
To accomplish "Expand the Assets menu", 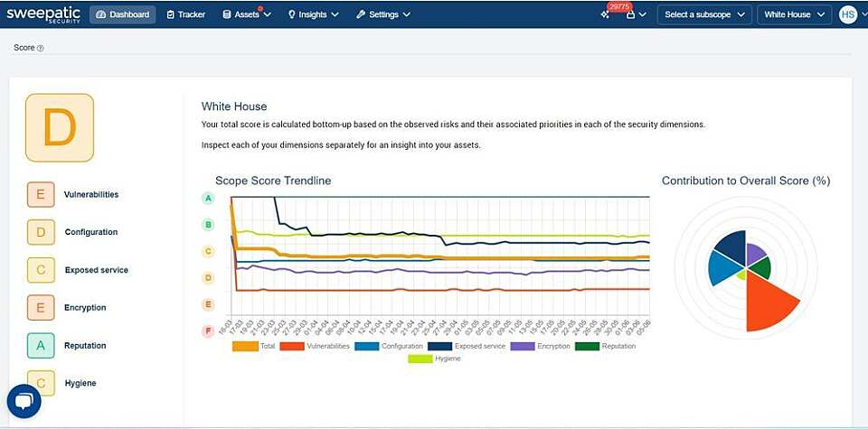I will [246, 15].
